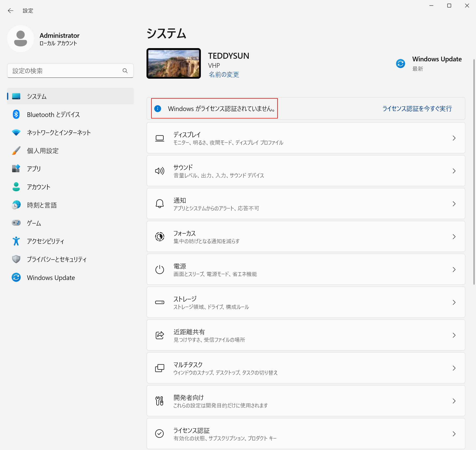
Task: Click the ライセンス認証 checkmark icon
Action: click(159, 434)
